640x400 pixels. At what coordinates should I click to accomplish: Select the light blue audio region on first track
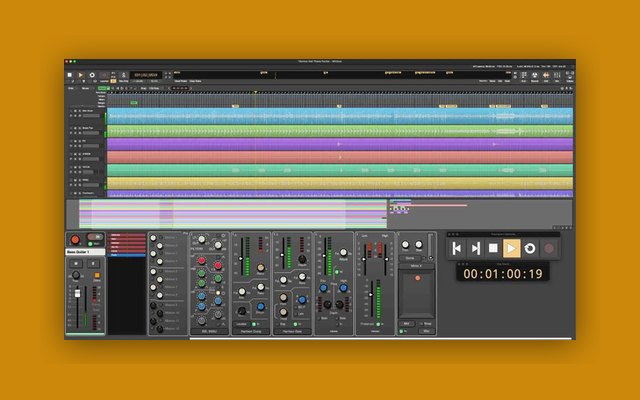340,116
